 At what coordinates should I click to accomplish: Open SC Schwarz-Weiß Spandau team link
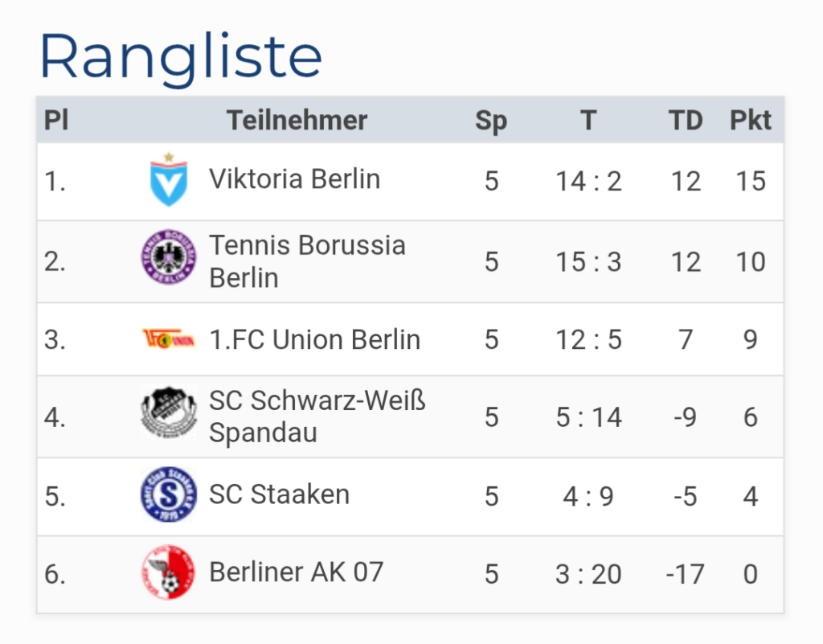coord(317,416)
